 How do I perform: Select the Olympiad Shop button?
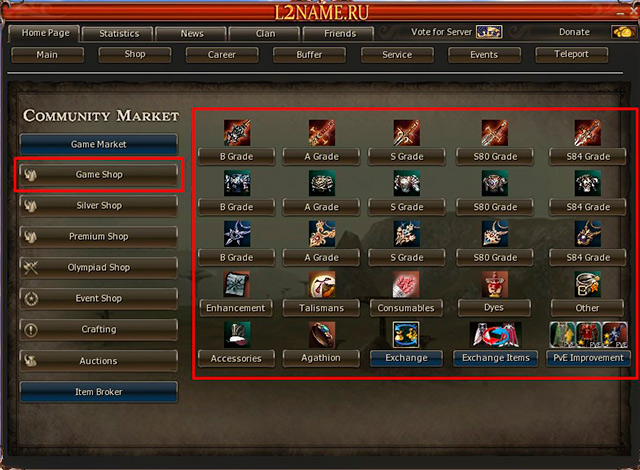tap(99, 268)
